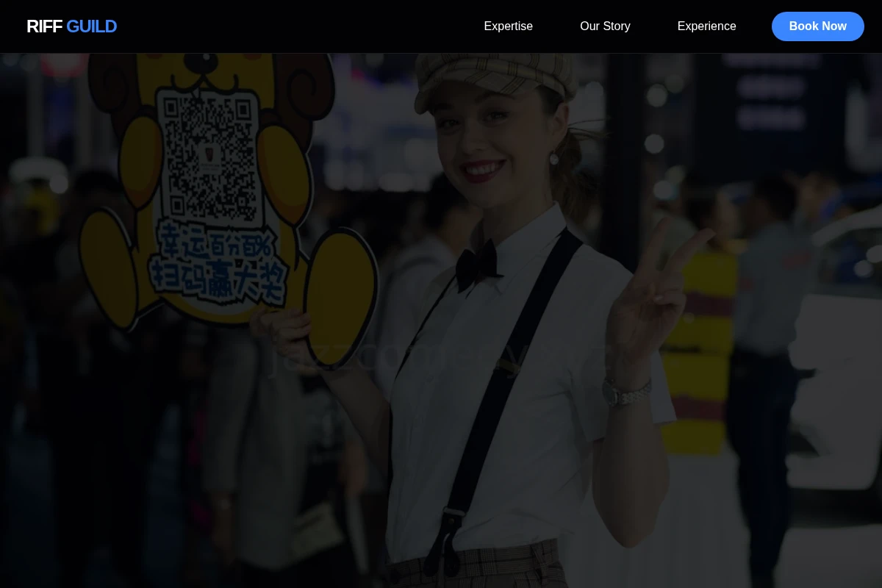882x588 pixels.
Task: Select Experience in the navigation bar
Action: click(x=706, y=26)
